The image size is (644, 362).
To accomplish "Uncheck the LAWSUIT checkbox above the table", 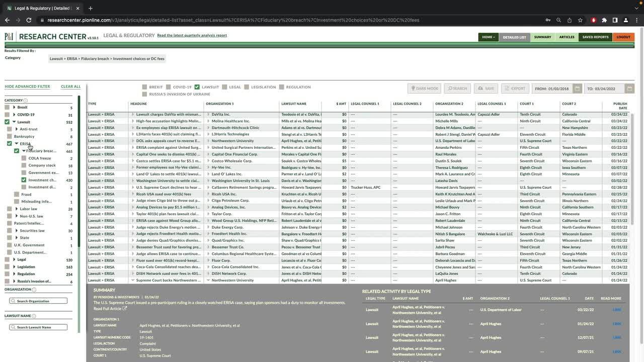I will 197,87.
